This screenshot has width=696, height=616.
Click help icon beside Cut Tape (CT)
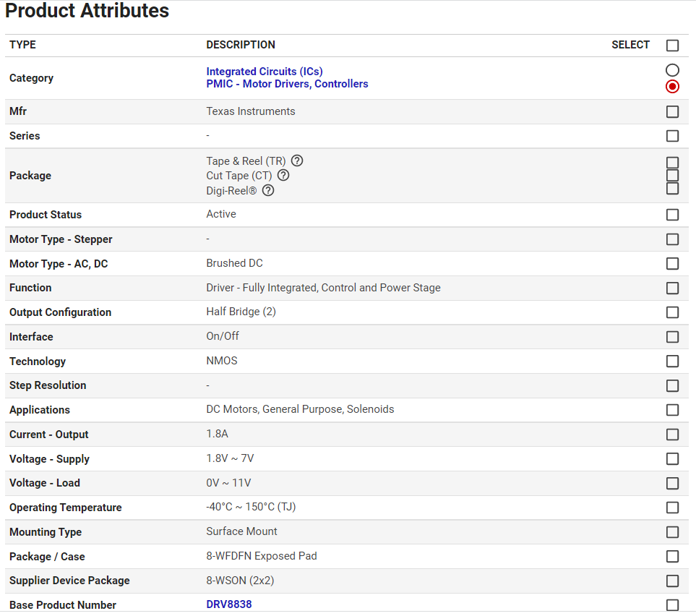pos(283,175)
